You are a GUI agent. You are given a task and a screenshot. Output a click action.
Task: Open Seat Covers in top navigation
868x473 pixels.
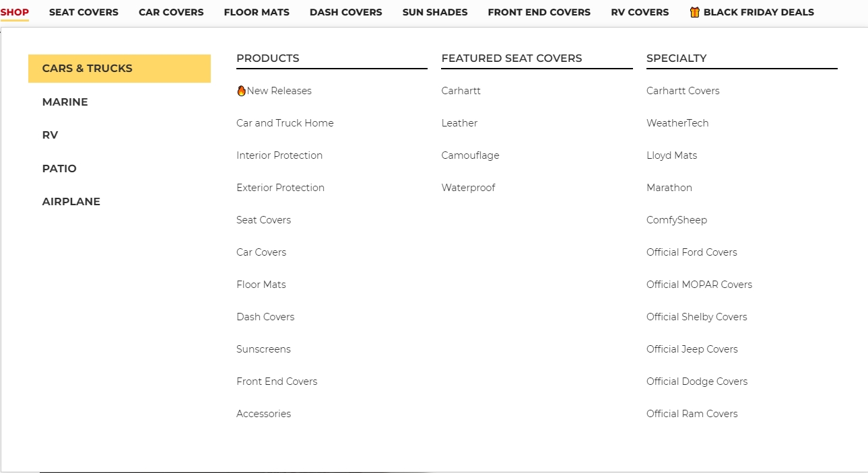[x=84, y=12]
